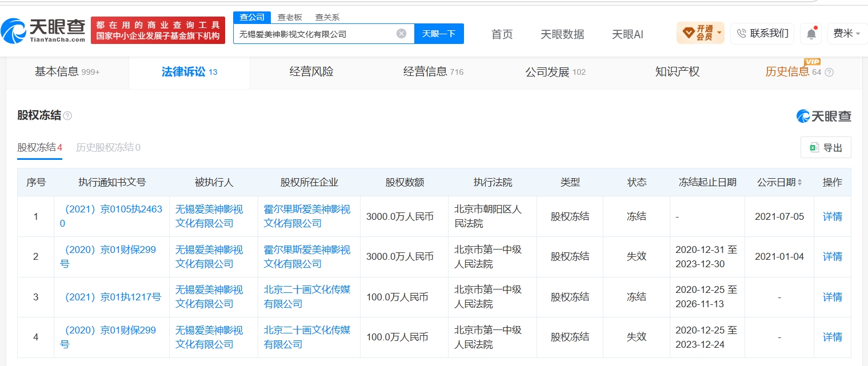Select 历史股权冻结 0 sub-tab

pos(108,147)
